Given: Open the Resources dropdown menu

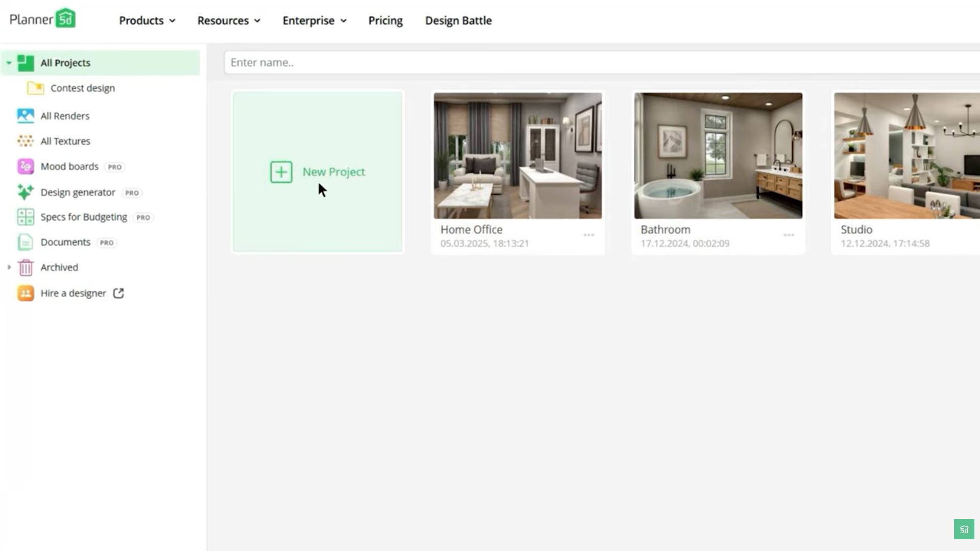Looking at the screenshot, I should coord(229,20).
